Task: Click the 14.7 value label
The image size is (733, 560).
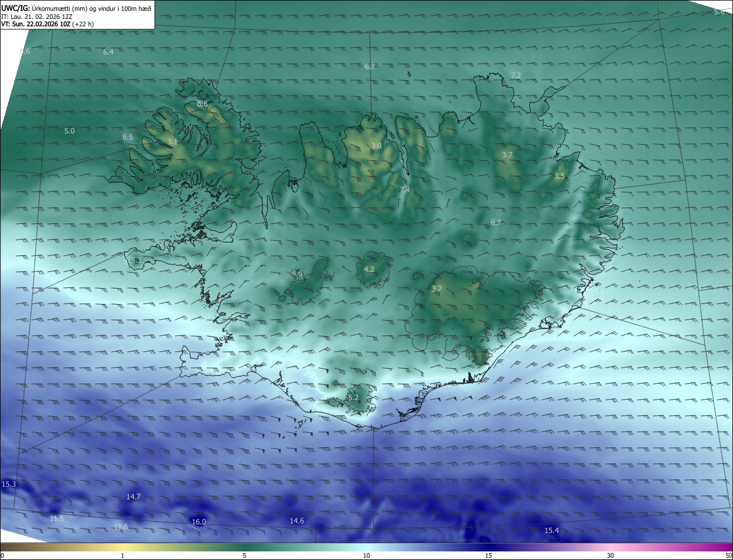Action: (x=133, y=497)
